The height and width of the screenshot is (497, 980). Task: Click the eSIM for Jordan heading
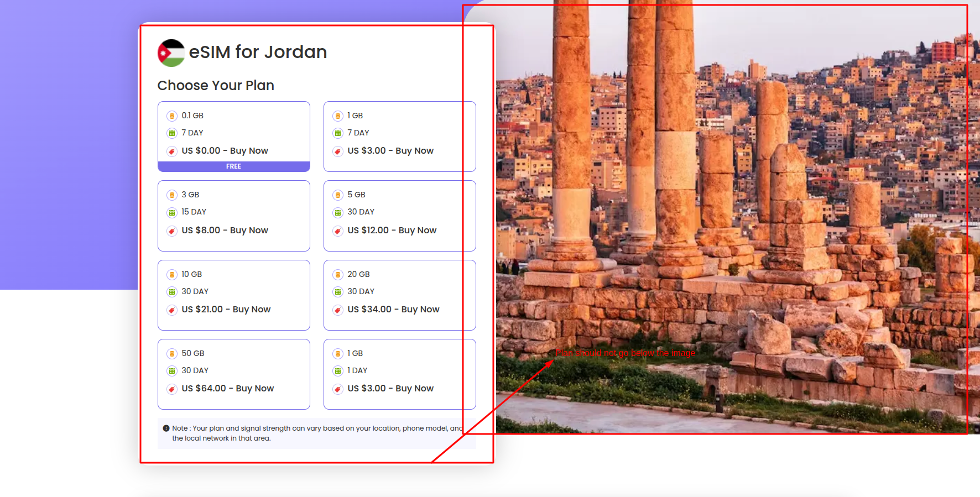pyautogui.click(x=258, y=52)
